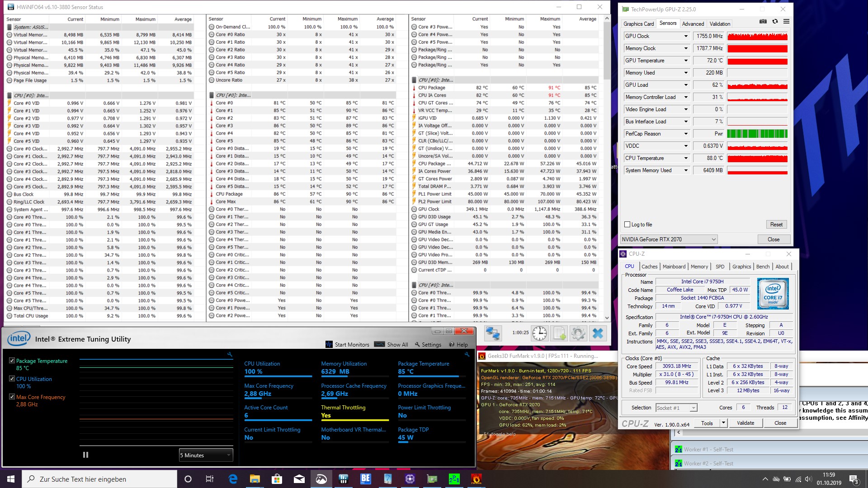Open notification center in system tray
Viewport: 868px width, 488px height.
tap(854, 479)
